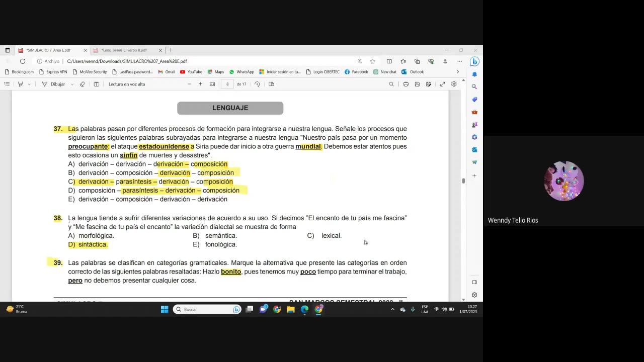
Task: Open the page view layout icon
Action: click(x=271, y=84)
